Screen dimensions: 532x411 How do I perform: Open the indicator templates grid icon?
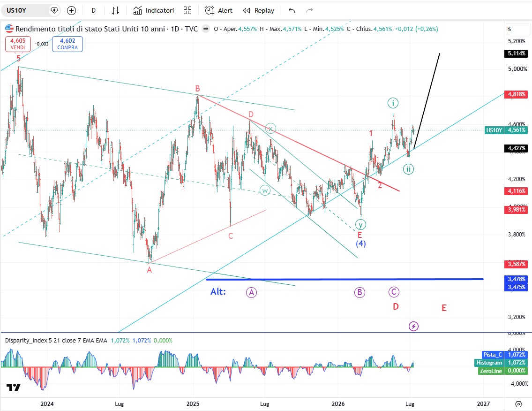coord(187,10)
